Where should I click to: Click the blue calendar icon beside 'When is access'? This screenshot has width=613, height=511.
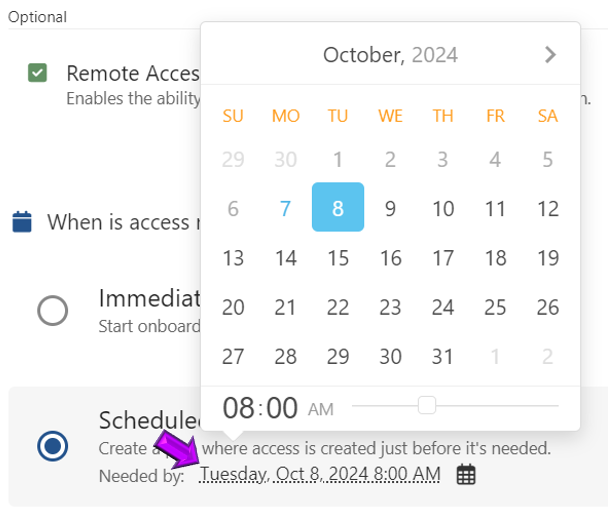tap(22, 221)
